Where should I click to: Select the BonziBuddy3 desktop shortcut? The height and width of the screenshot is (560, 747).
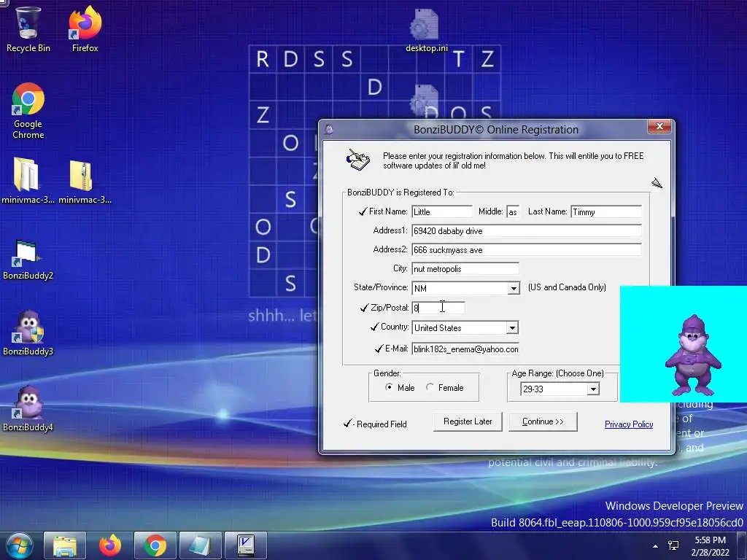28,333
